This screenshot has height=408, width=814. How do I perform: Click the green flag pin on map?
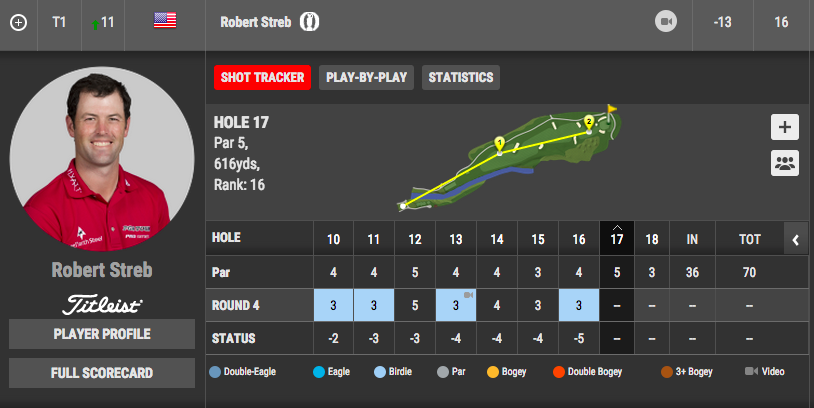click(x=612, y=107)
